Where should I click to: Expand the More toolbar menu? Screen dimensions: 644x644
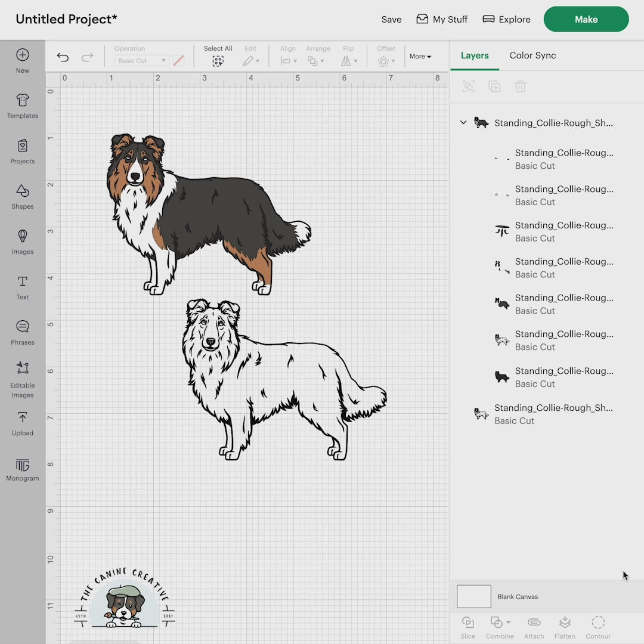(x=420, y=57)
